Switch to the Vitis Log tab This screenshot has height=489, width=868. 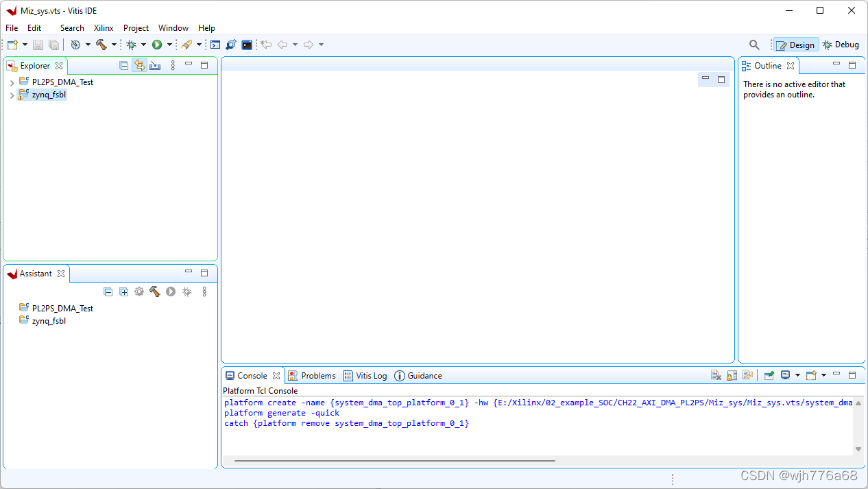(365, 376)
